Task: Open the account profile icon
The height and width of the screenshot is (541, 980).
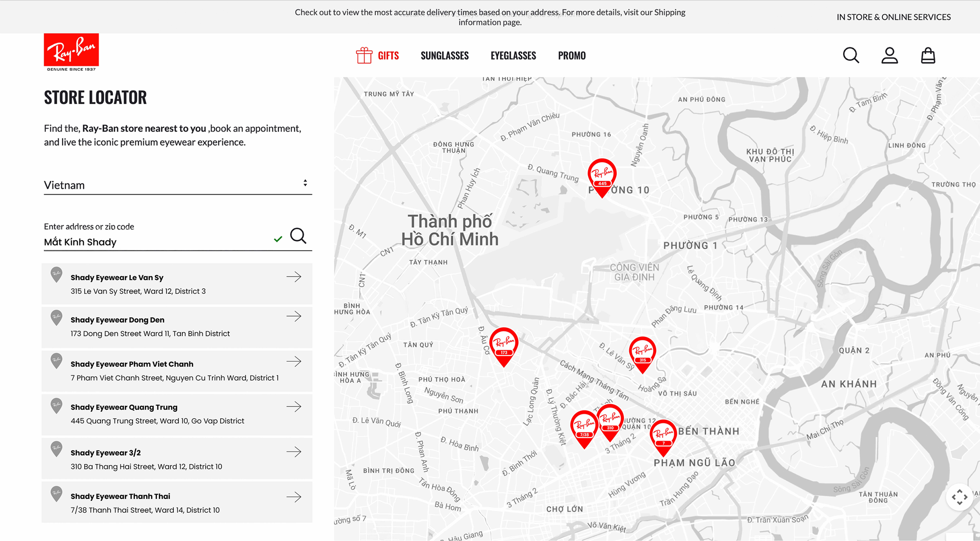Action: [890, 55]
